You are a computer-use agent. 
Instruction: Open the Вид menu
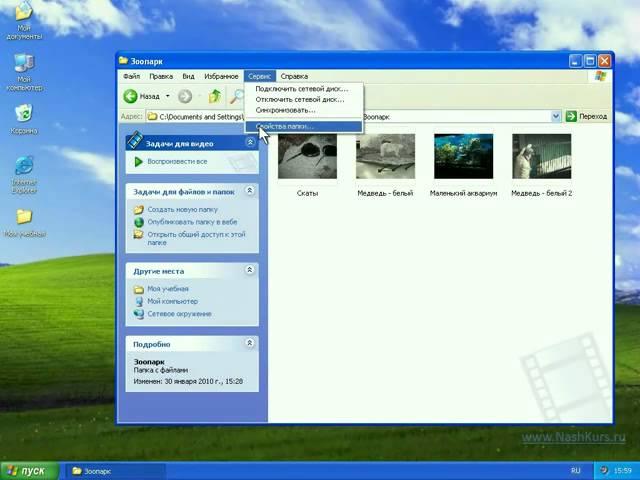188,76
